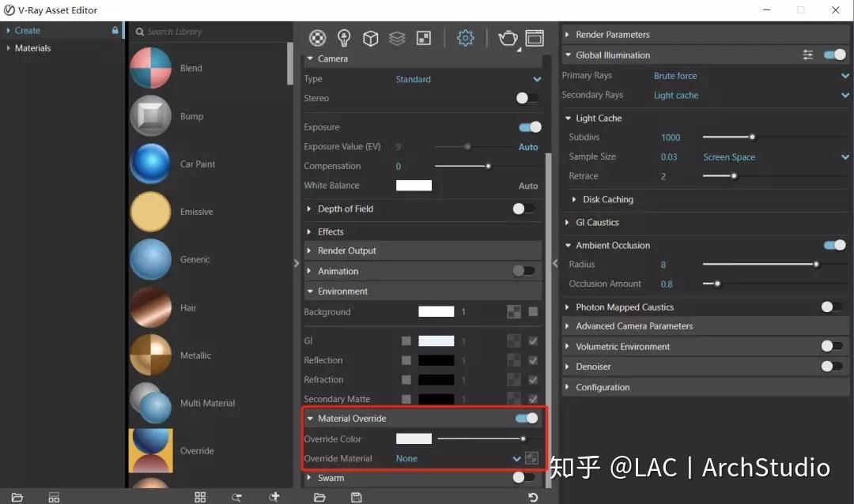Image resolution: width=854 pixels, height=504 pixels.
Task: Click the folder icon in left bottom bar
Action: pyautogui.click(x=17, y=497)
